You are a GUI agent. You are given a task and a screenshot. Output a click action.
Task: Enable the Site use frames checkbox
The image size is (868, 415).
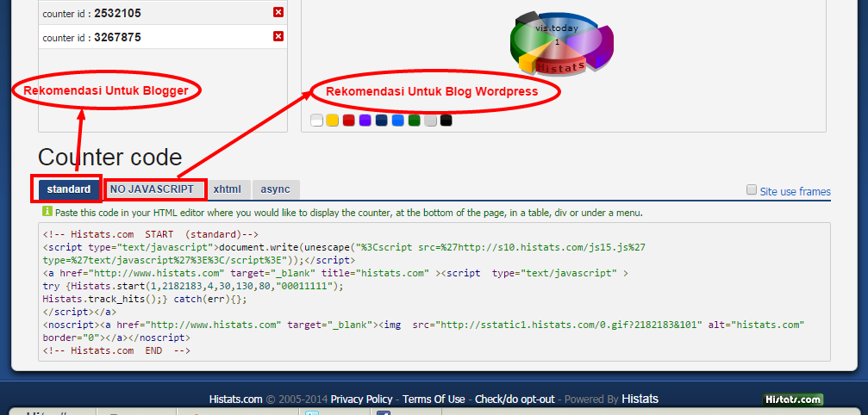(x=751, y=189)
